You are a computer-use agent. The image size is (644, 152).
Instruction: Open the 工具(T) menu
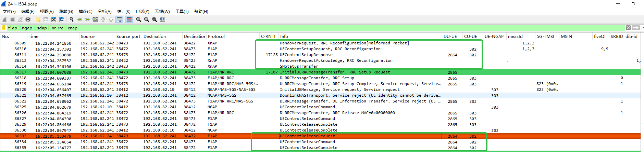pyautogui.click(x=182, y=12)
